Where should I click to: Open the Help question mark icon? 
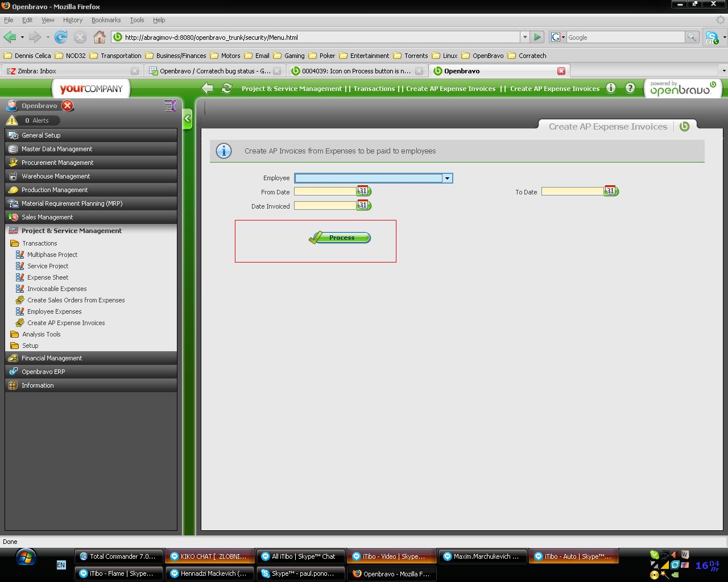tap(630, 88)
